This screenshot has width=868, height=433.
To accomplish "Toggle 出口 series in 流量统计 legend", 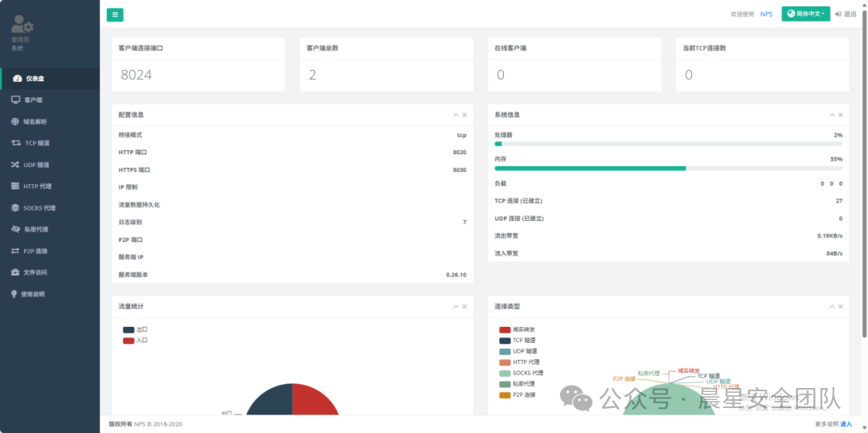I will tap(129, 329).
